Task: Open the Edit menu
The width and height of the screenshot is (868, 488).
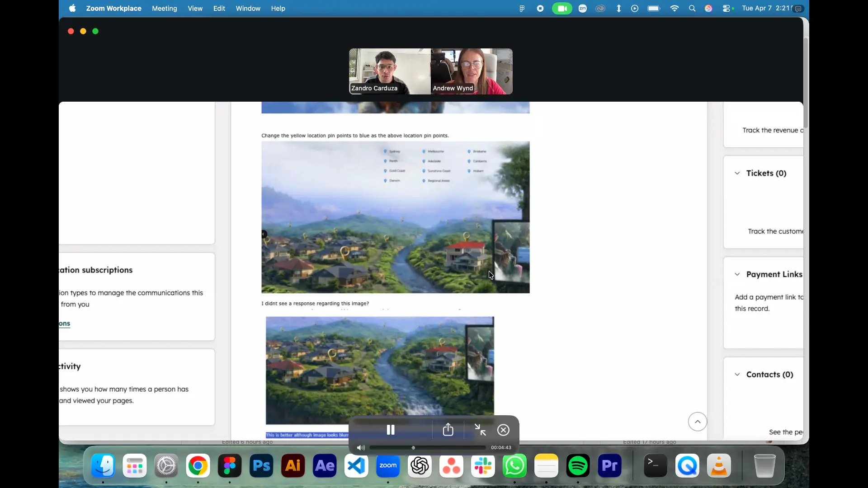Action: [219, 8]
